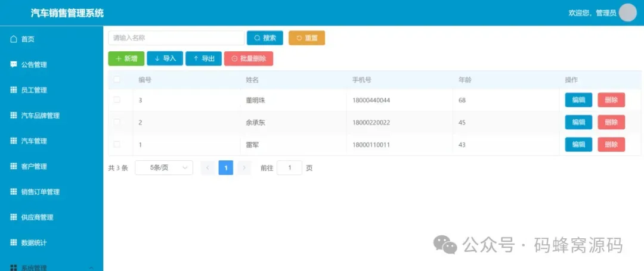Check the row checkbox for 雷军
Screen dimensions: 644x271
pyautogui.click(x=117, y=144)
